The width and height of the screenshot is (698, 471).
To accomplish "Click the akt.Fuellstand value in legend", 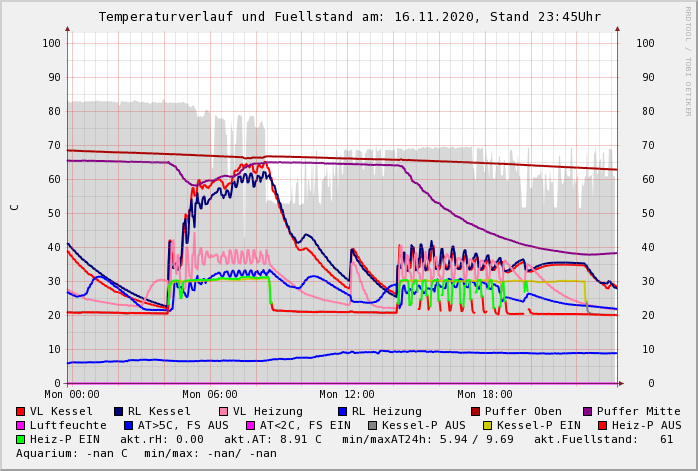I will [666, 439].
